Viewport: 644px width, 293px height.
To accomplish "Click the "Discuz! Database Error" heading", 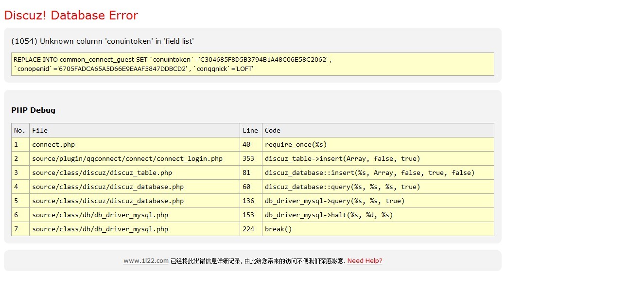I will point(71,16).
